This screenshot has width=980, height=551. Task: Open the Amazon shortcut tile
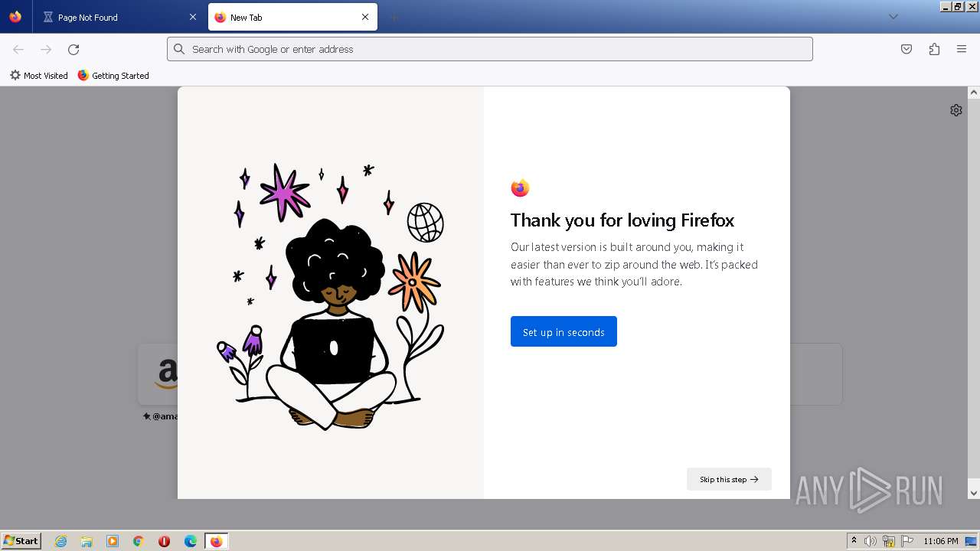(x=158, y=374)
